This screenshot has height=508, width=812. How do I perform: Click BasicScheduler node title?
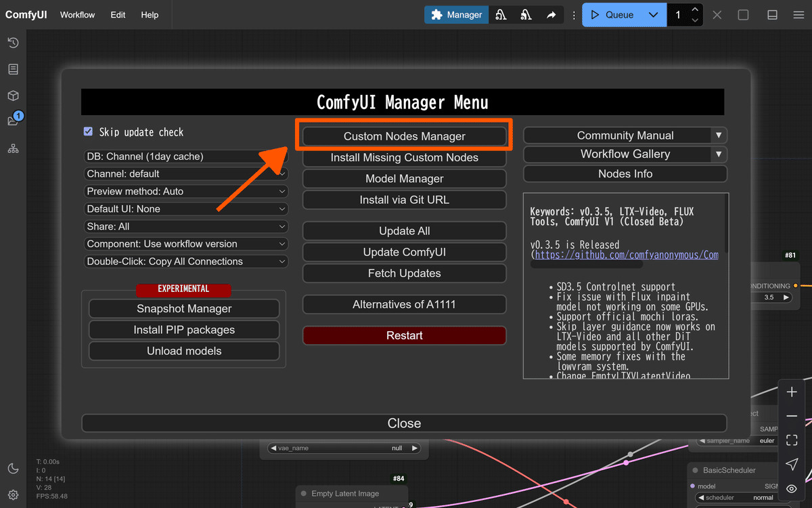tap(729, 470)
